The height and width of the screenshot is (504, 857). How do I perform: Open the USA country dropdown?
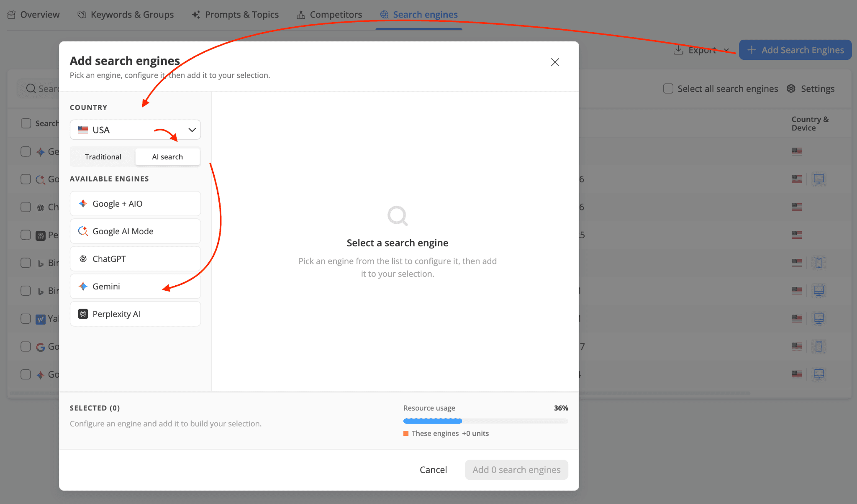click(x=135, y=130)
